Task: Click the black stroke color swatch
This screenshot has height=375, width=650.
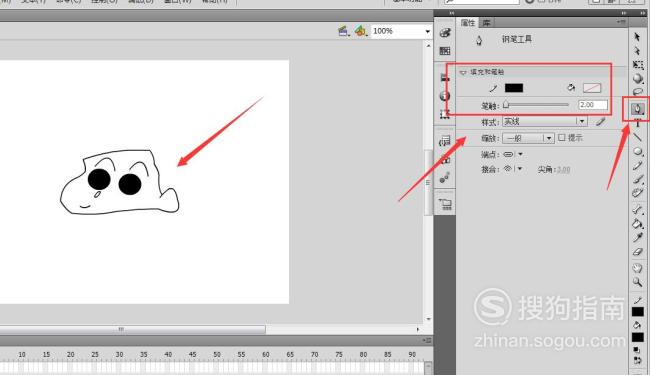Action: (514, 88)
